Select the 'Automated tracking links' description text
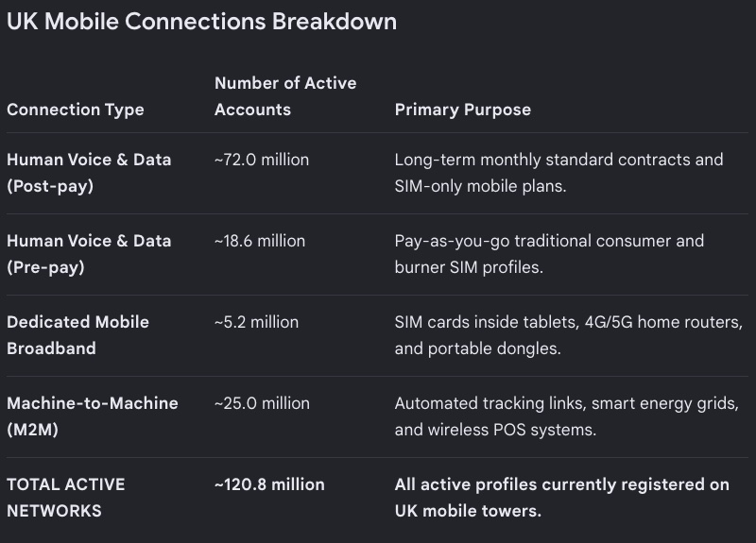This screenshot has width=756, height=543. click(566, 416)
